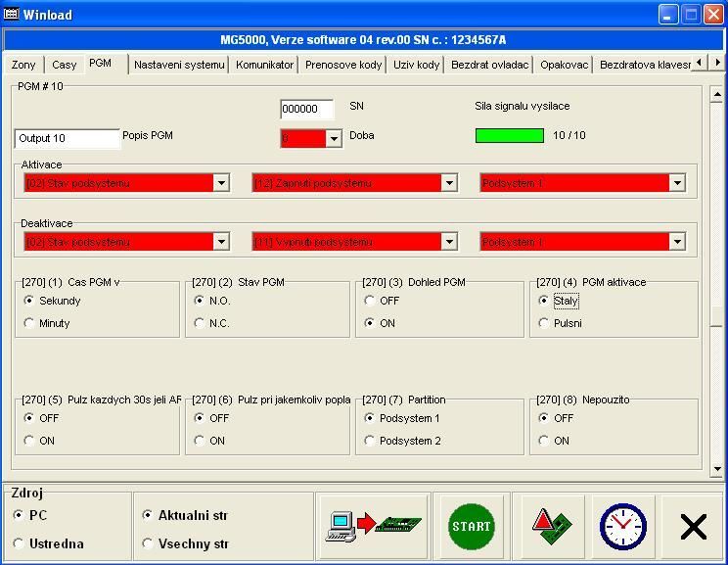Image resolution: width=728 pixels, height=565 pixels.
Task: Expand Deaktivace Stav podsystemu dropdown
Action: (221, 242)
